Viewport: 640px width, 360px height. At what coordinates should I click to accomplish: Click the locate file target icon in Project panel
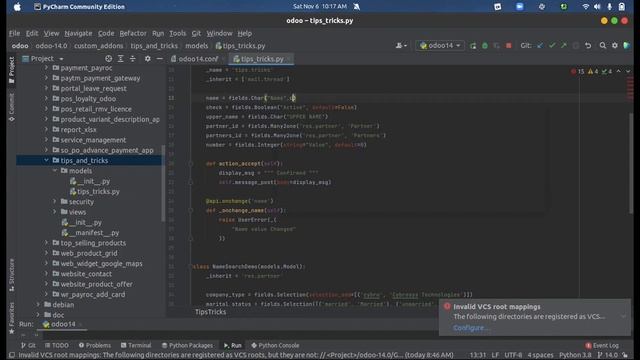(108, 59)
